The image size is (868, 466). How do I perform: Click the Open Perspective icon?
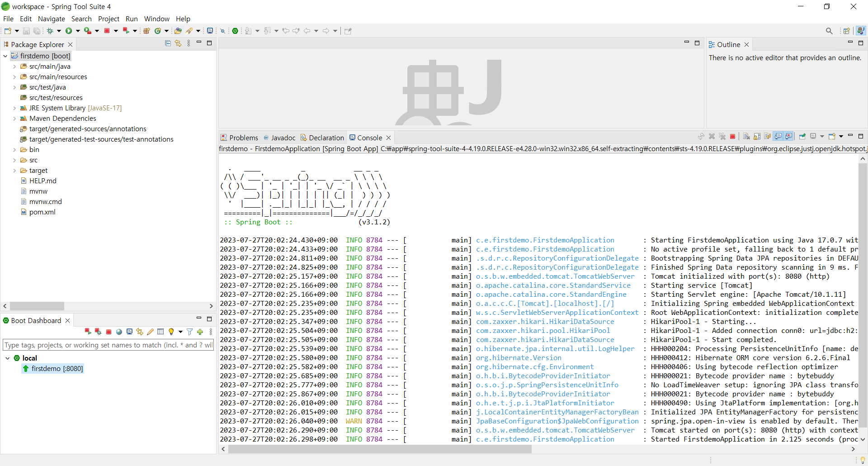coord(847,31)
